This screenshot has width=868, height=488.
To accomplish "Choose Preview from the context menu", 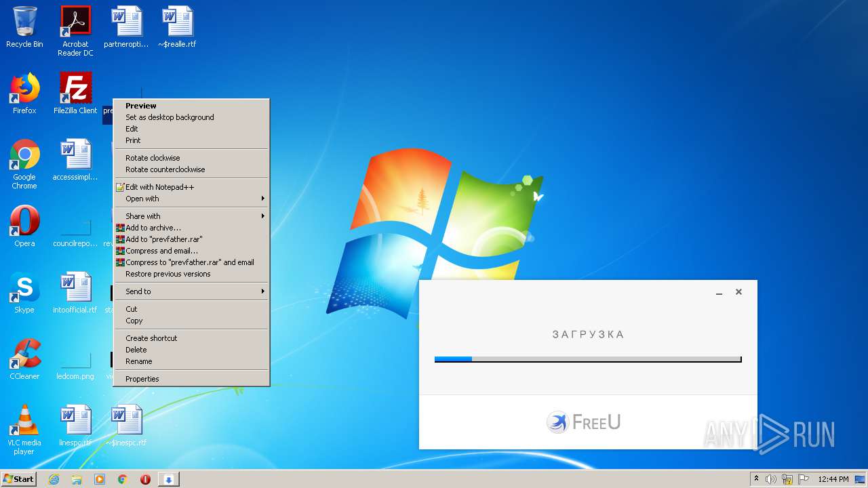I will point(191,106).
